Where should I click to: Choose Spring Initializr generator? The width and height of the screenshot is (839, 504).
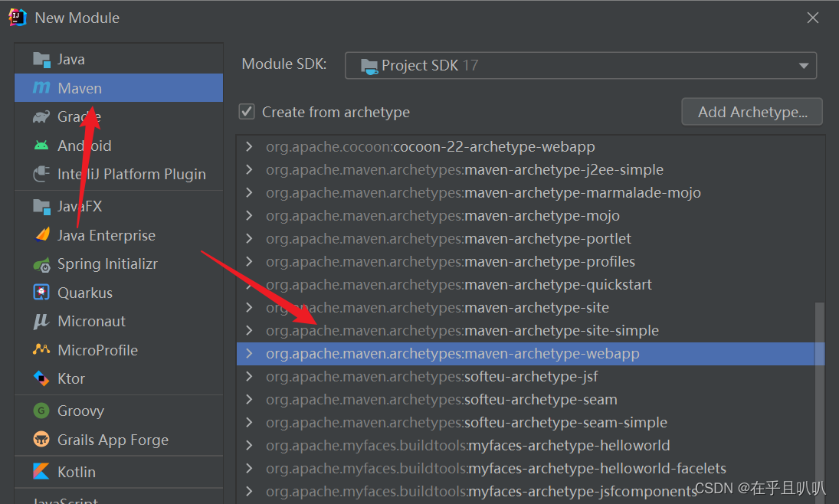[x=119, y=264]
